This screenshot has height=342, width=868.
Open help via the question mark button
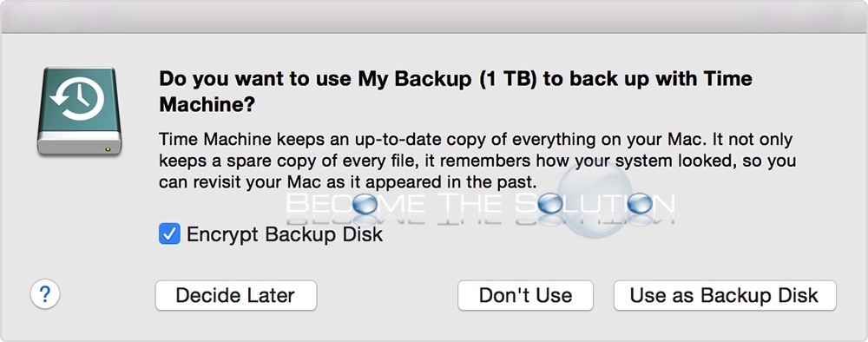[x=45, y=294]
